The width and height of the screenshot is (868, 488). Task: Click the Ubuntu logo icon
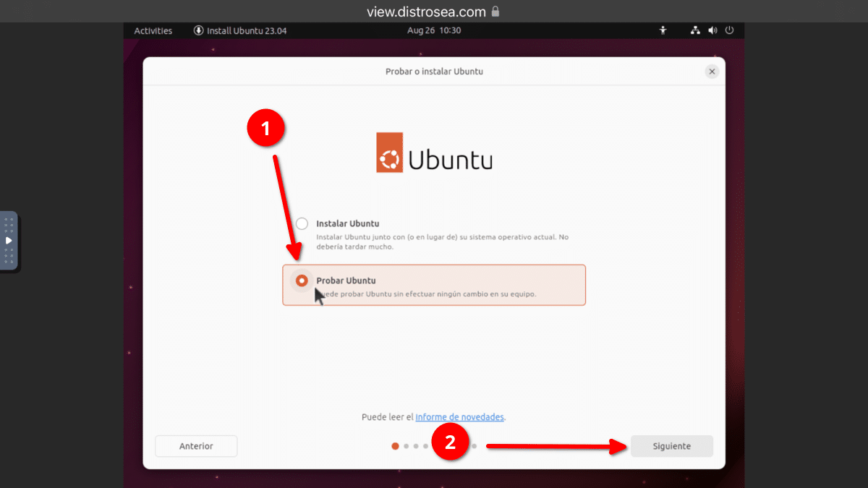(389, 152)
